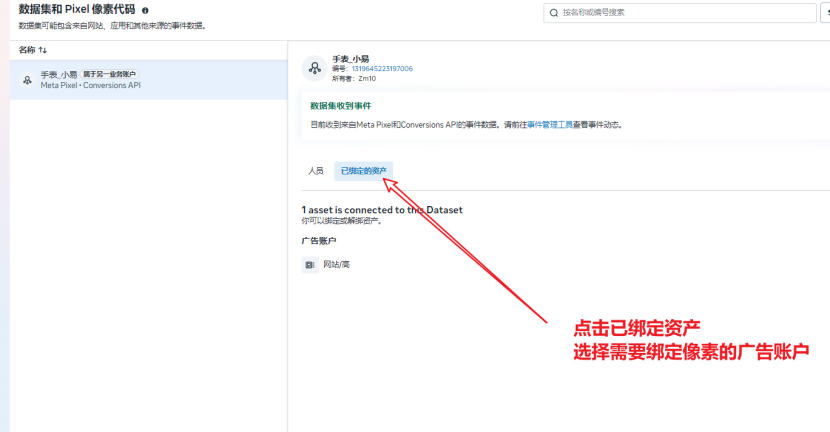Switch to the 人员 tab
This screenshot has height=432, width=830.
tap(316, 171)
